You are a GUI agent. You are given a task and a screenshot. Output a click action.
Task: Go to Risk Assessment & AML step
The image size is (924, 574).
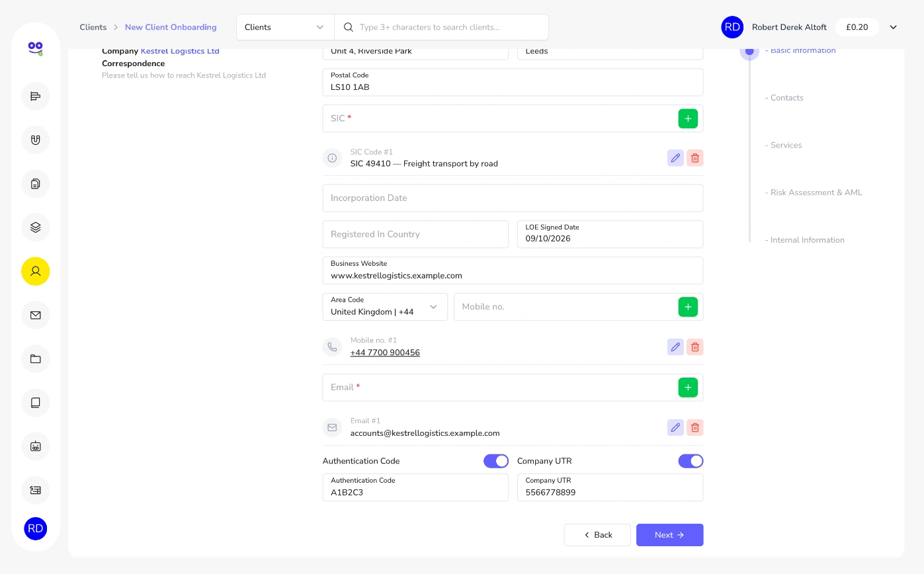[814, 193]
